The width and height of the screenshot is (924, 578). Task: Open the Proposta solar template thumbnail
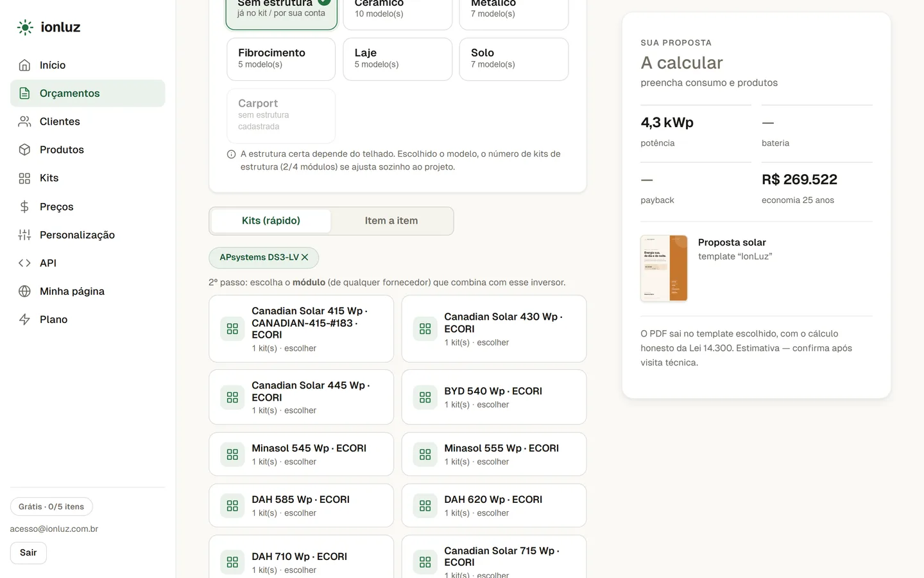pyautogui.click(x=664, y=268)
